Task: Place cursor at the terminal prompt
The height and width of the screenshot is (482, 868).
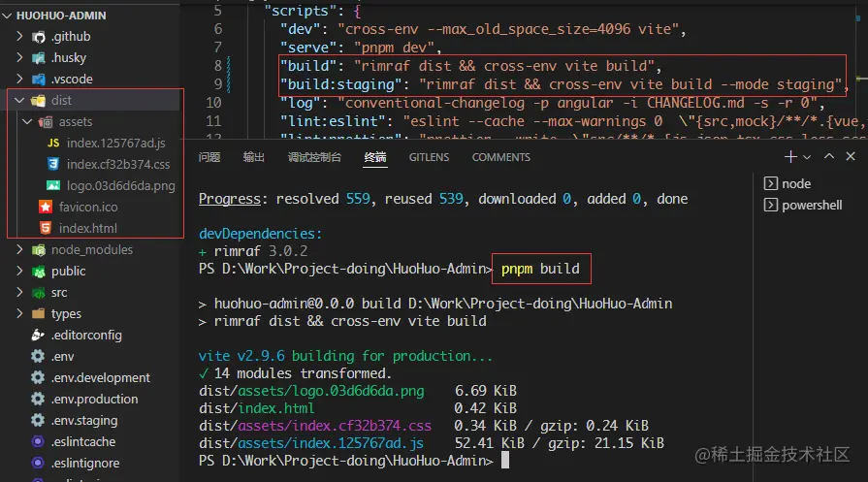Action: point(505,461)
